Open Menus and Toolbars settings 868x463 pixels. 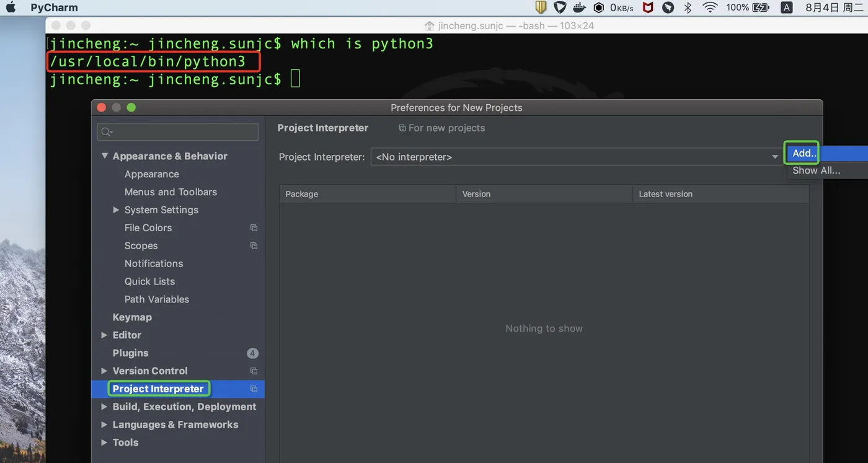(x=170, y=192)
